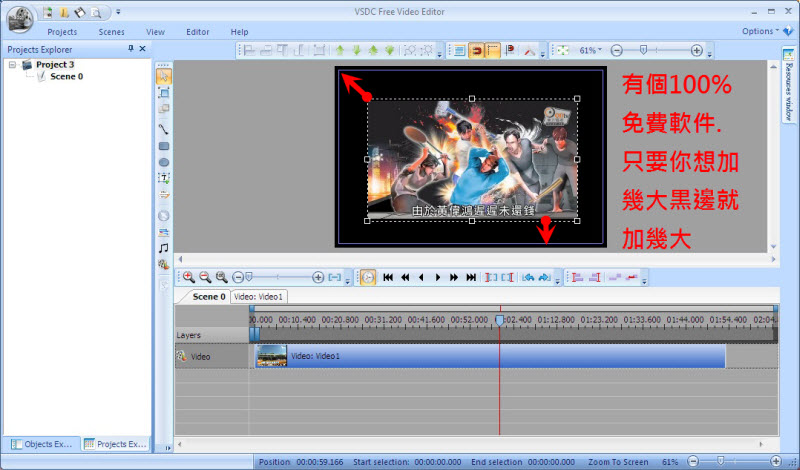Click the status bar zoom minus button
800x470 pixels.
pyautogui.click(x=692, y=461)
